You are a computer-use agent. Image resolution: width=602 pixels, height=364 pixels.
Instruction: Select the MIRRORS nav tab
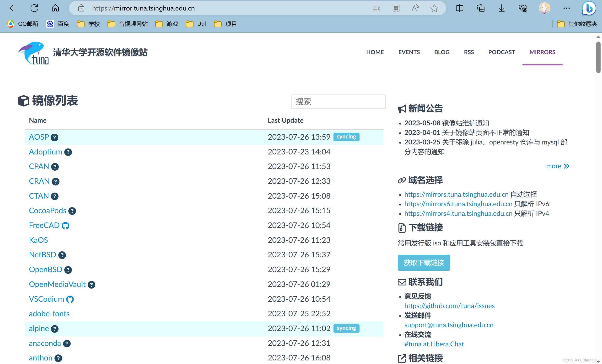pos(542,52)
